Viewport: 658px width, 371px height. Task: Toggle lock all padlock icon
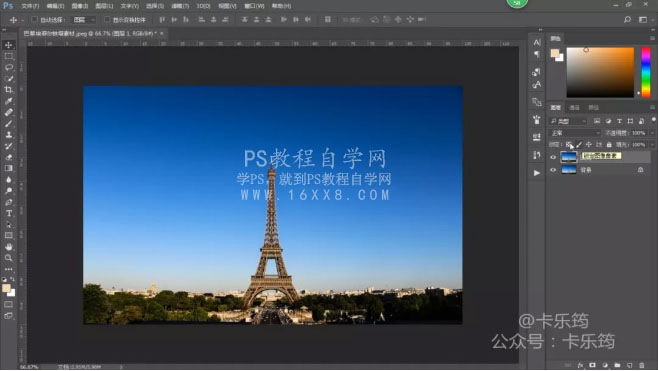point(609,144)
